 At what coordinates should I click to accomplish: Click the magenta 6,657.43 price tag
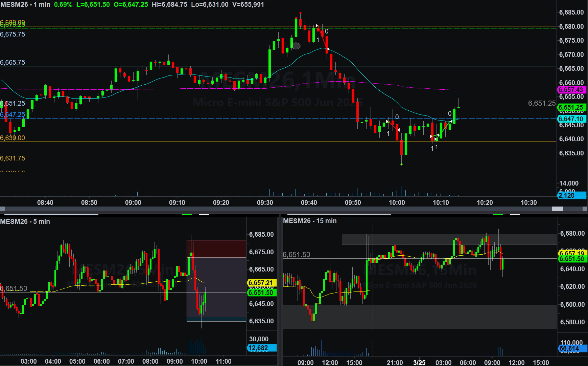coord(571,90)
